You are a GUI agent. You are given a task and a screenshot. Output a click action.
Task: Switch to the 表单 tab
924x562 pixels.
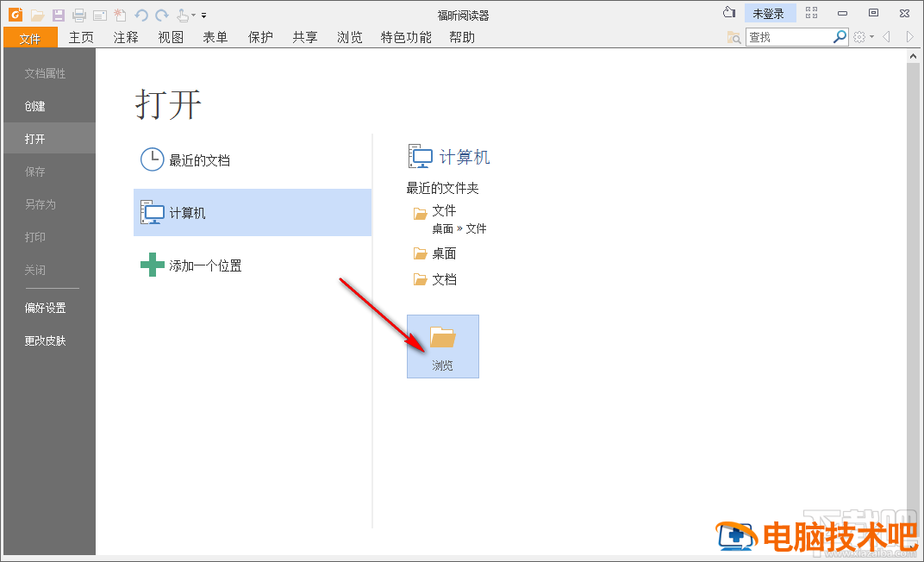point(215,38)
